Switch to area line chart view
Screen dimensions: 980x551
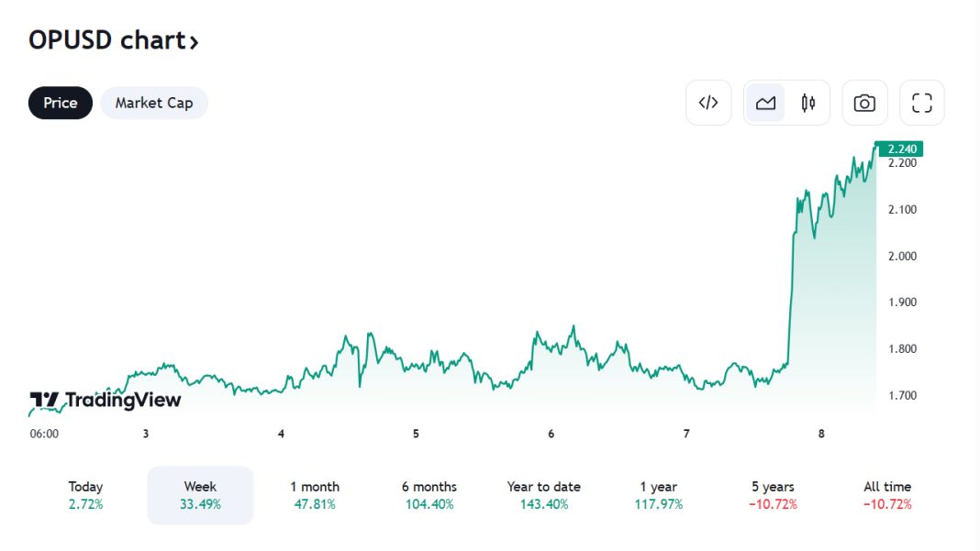[765, 103]
